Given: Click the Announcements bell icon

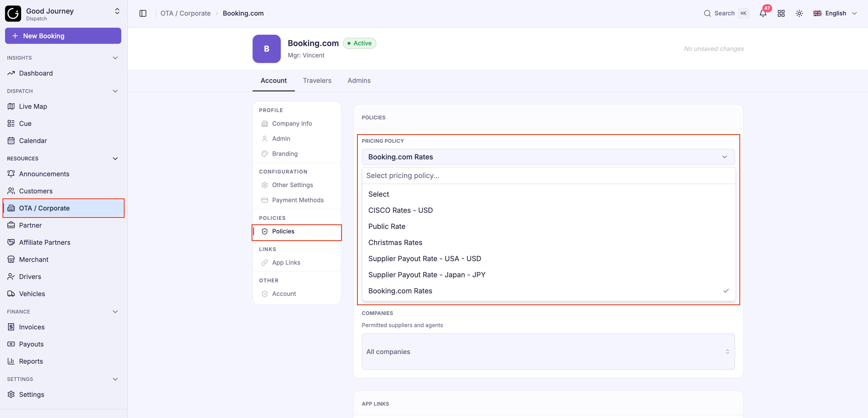Looking at the screenshot, I should (11, 174).
